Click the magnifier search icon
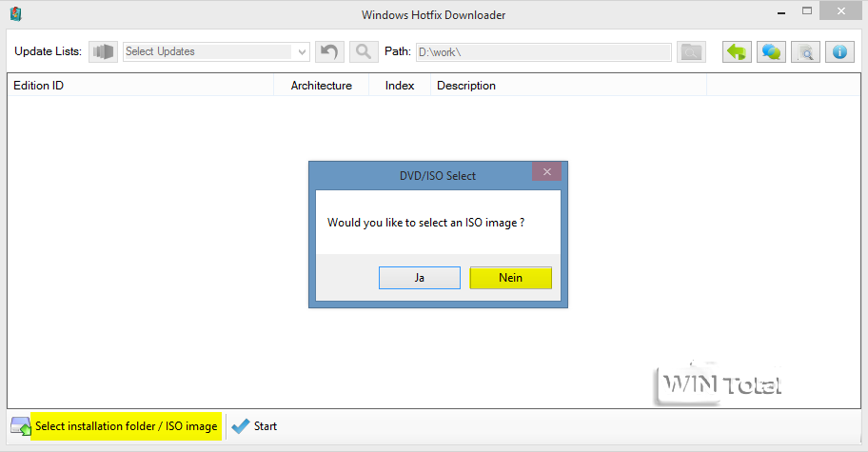Image resolution: width=868 pixels, height=452 pixels. click(x=364, y=52)
